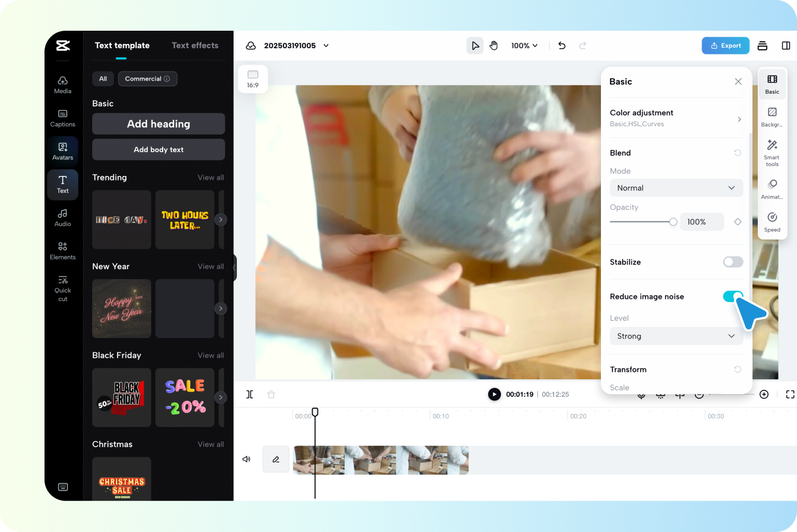Show more Trending templates arrow
The width and height of the screenshot is (797, 532).
[221, 219]
